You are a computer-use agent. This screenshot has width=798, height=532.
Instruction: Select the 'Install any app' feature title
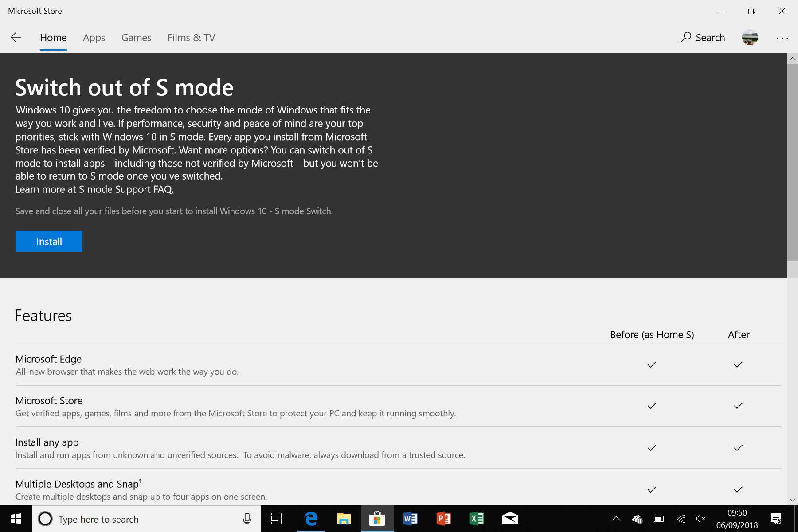(47, 442)
